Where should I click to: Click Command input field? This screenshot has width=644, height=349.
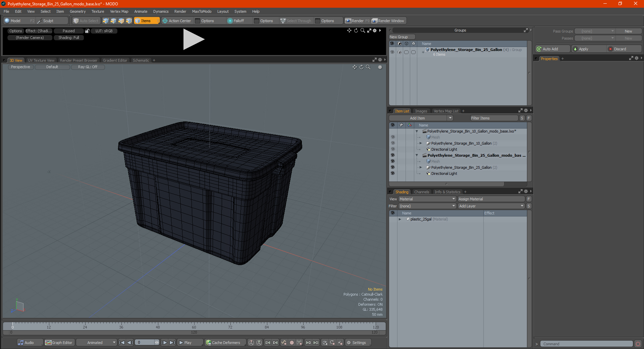(x=586, y=344)
